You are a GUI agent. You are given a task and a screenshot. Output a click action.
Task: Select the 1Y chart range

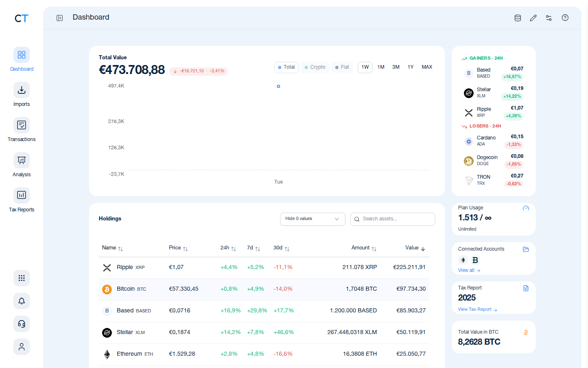(x=410, y=67)
